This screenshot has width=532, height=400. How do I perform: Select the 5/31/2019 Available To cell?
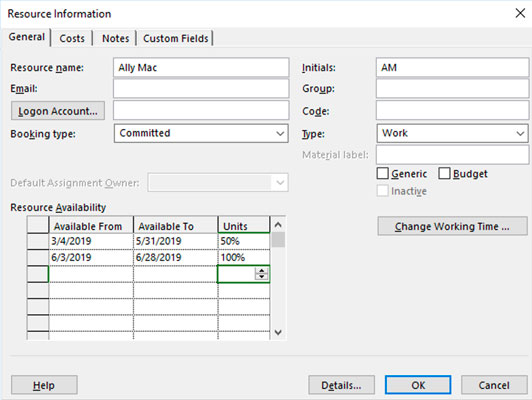point(175,241)
